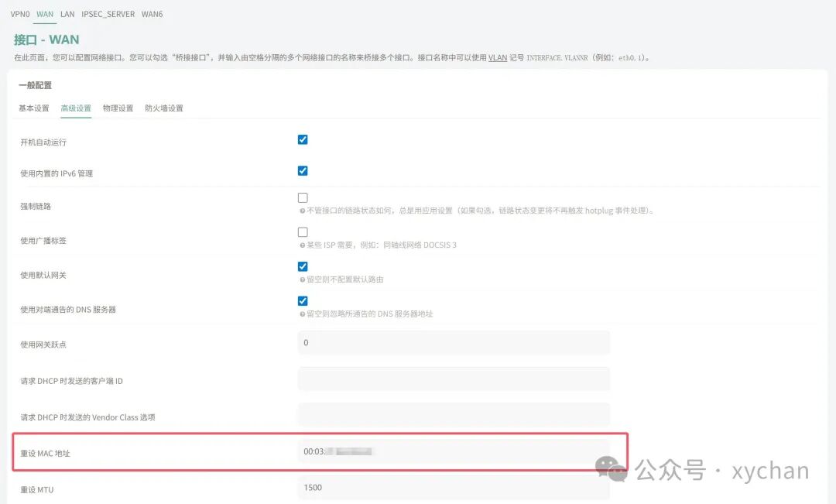Enable the 强制链路 checkbox
The image size is (836, 504).
coord(303,198)
